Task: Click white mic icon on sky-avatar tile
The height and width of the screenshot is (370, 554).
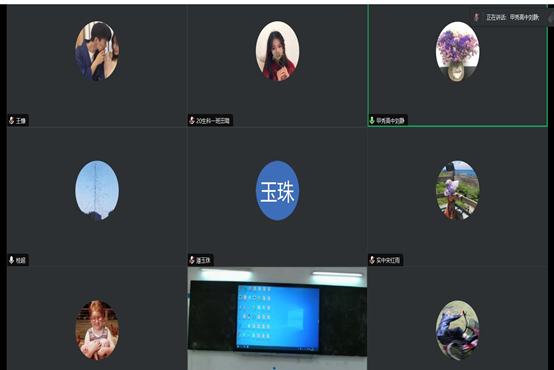Action: click(12, 260)
